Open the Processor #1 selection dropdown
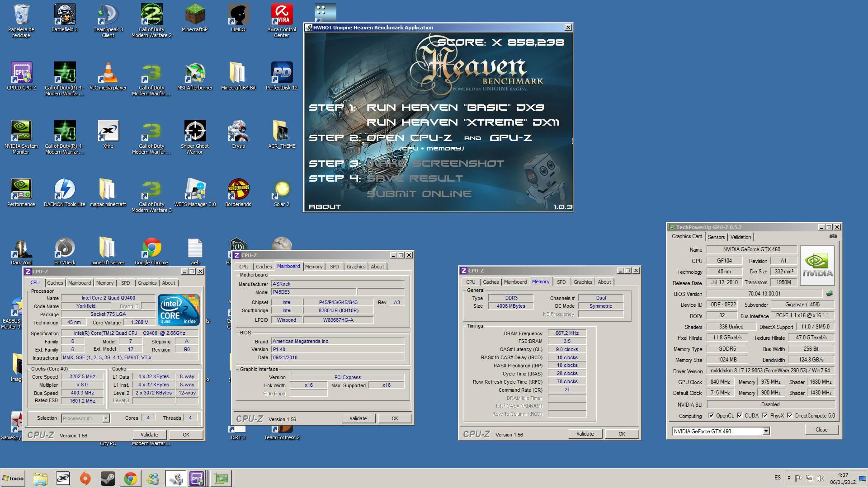This screenshot has height=488, width=868. [x=106, y=418]
